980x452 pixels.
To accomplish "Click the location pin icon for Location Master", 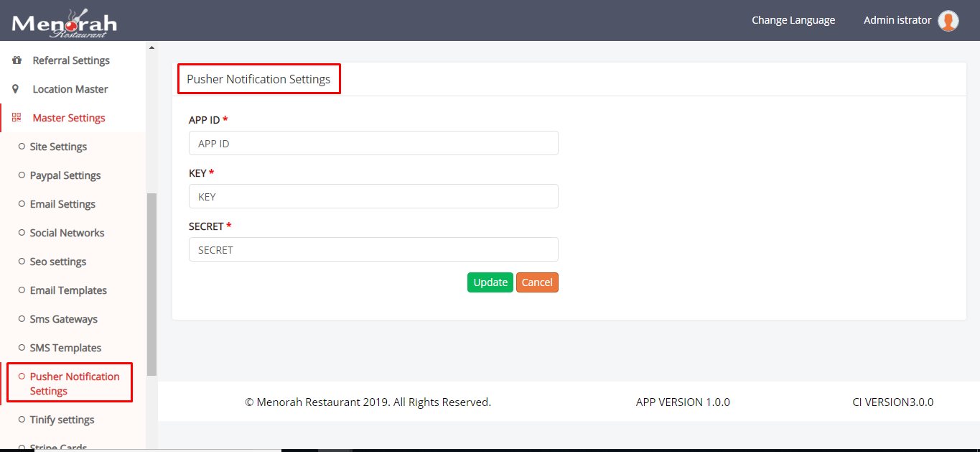I will pyautogui.click(x=17, y=89).
